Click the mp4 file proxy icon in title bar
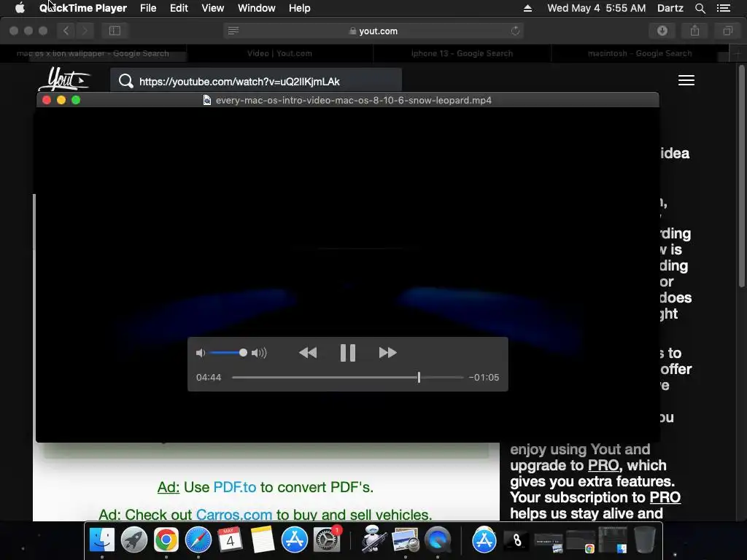Viewport: 747px width, 560px height. click(x=206, y=100)
